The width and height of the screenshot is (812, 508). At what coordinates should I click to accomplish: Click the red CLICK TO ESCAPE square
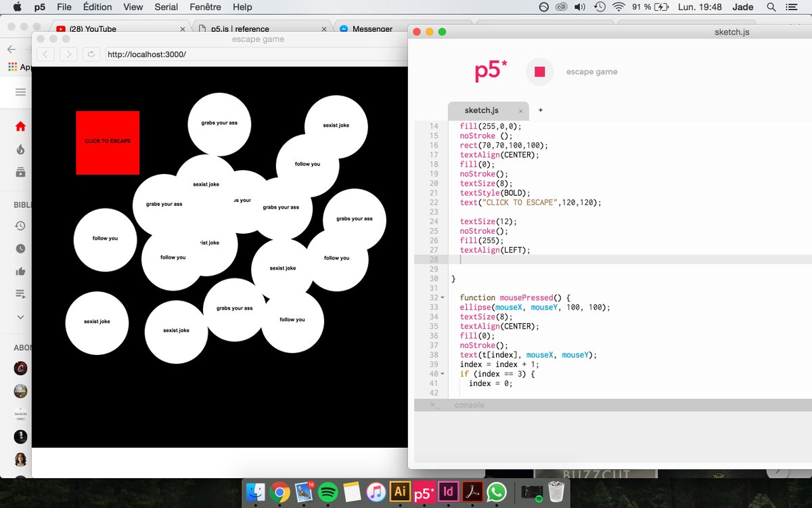[x=108, y=142]
